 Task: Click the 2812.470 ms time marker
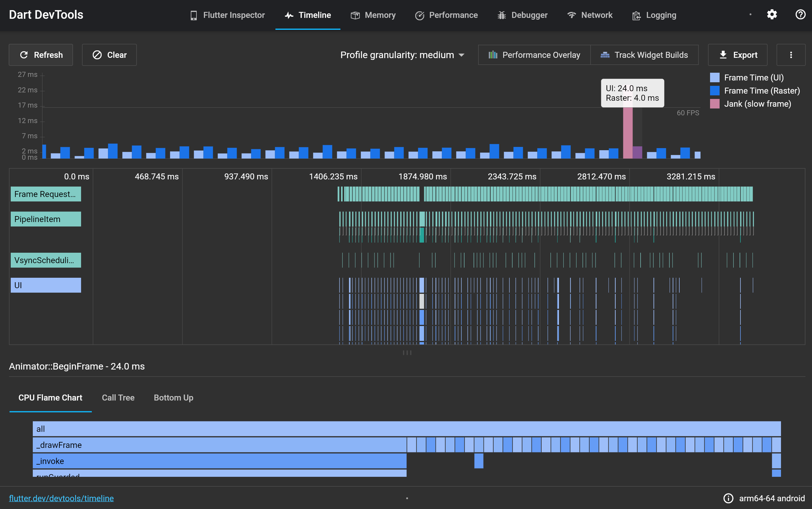tap(601, 176)
